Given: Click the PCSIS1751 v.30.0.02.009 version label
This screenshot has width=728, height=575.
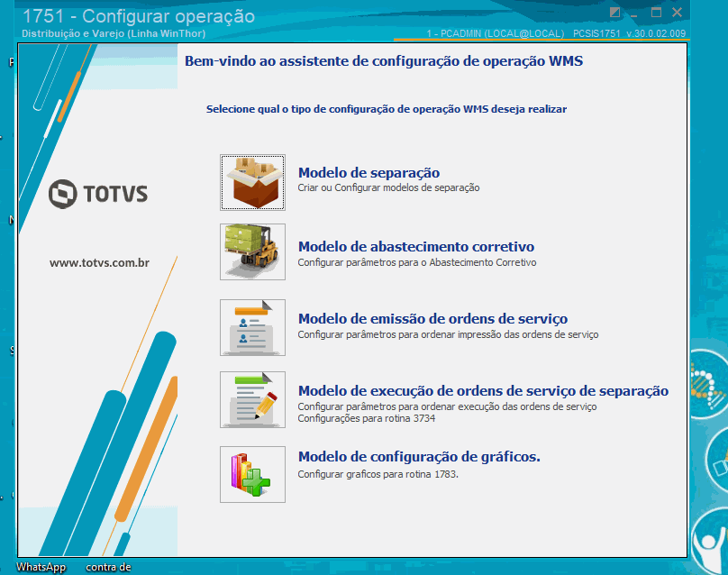Looking at the screenshot, I should click(x=629, y=33).
